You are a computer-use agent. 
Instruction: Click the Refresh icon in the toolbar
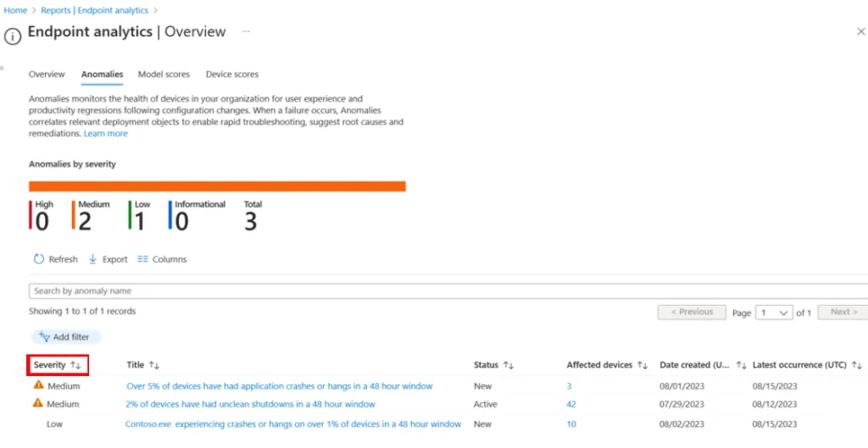click(x=38, y=259)
